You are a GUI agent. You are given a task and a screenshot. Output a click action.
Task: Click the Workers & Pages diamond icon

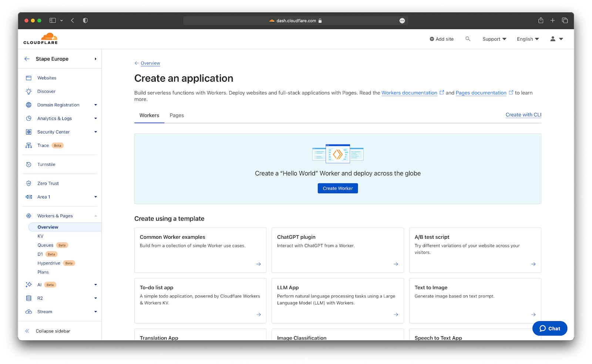click(28, 216)
